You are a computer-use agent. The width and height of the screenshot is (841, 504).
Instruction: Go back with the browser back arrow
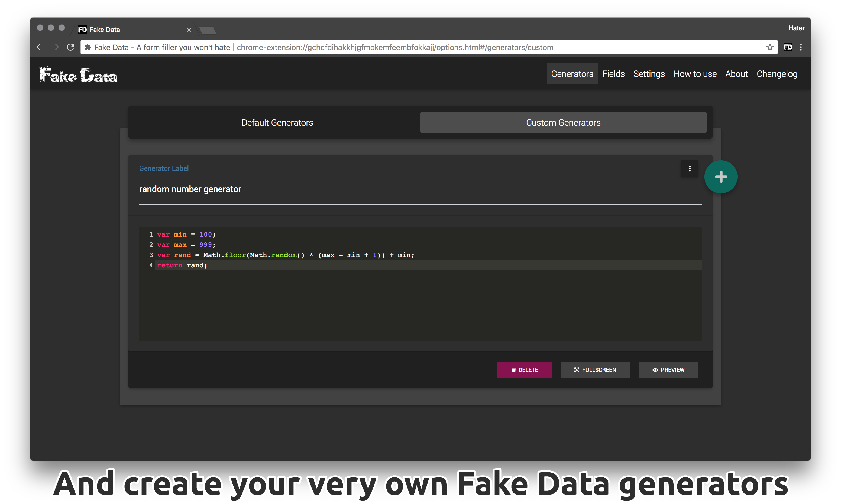(x=40, y=47)
